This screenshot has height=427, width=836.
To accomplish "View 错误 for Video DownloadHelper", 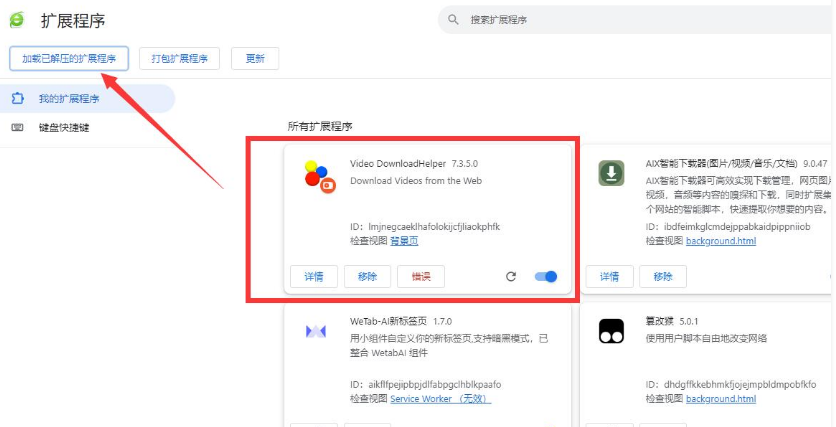I will tap(421, 277).
